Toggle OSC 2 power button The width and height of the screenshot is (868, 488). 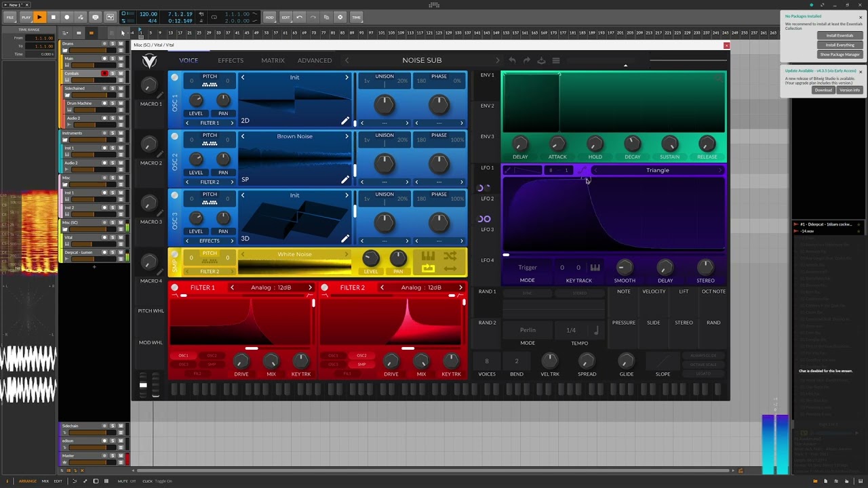174,136
